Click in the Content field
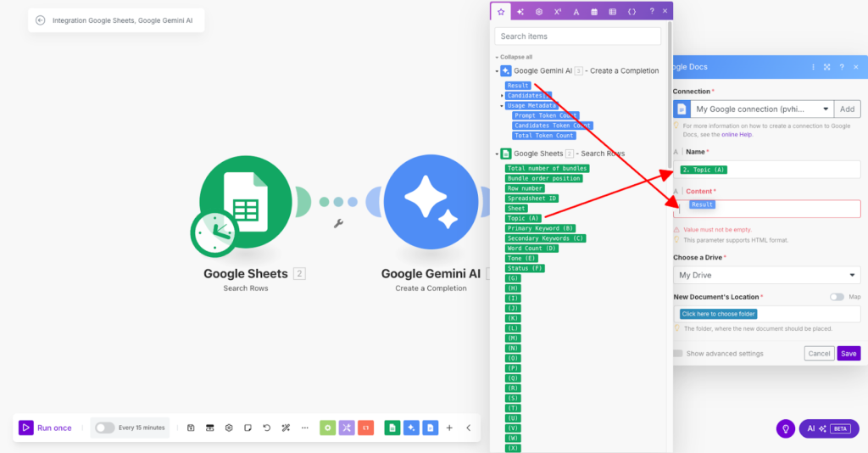Image resolution: width=868 pixels, height=453 pixels. pos(766,209)
